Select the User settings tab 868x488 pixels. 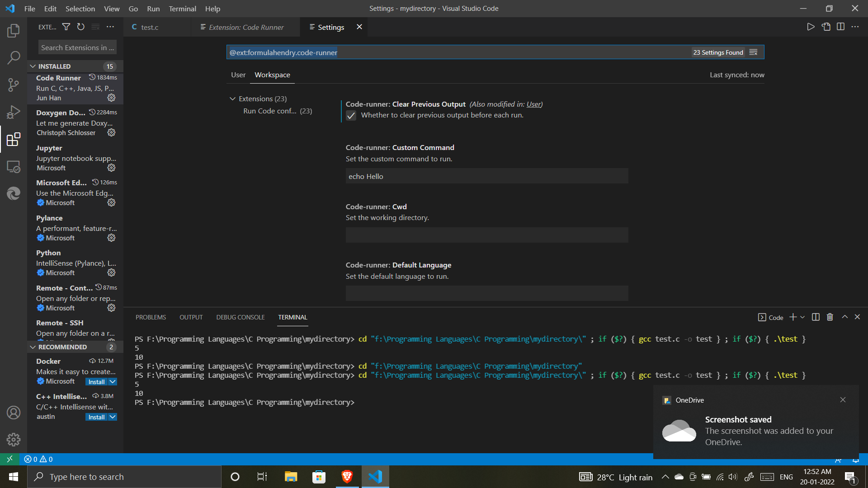click(x=238, y=75)
